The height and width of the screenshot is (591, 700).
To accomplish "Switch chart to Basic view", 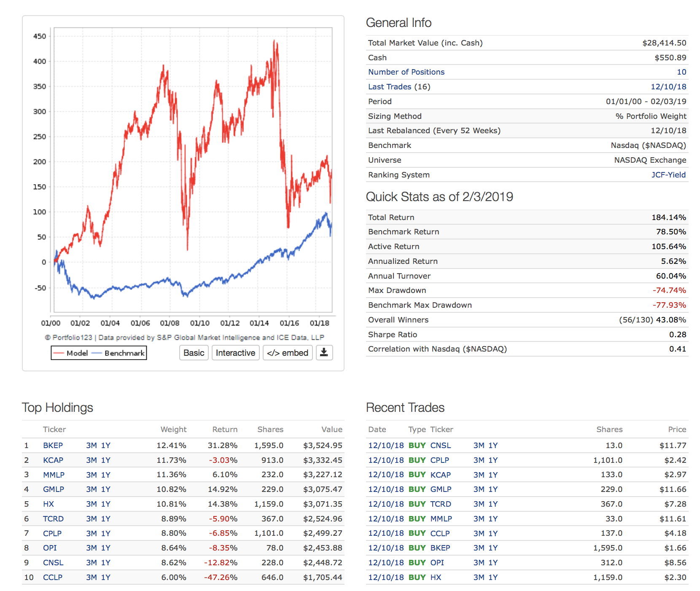I will pos(194,352).
